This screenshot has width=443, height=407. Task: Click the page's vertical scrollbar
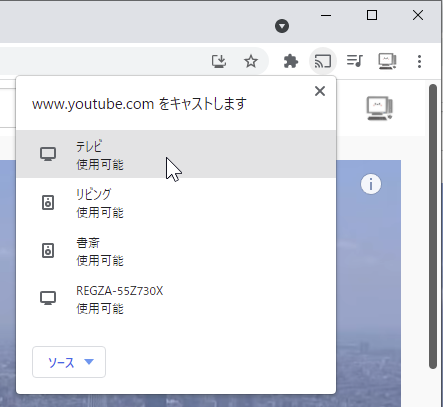tap(433, 227)
